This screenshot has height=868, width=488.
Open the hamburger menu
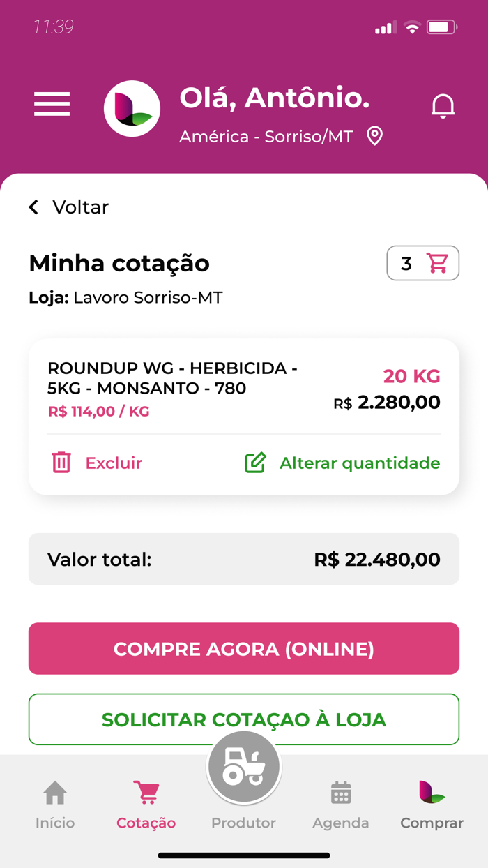pos(52,105)
